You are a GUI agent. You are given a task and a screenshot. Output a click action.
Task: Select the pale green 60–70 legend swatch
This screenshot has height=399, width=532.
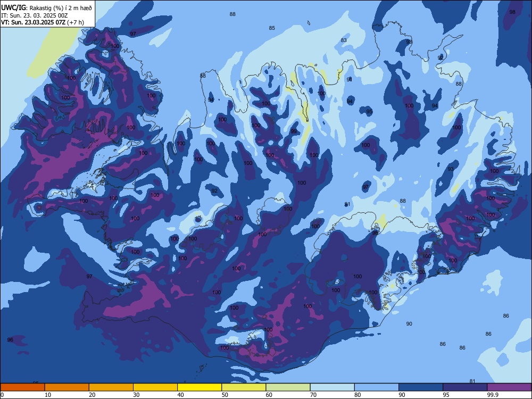(x=288, y=387)
